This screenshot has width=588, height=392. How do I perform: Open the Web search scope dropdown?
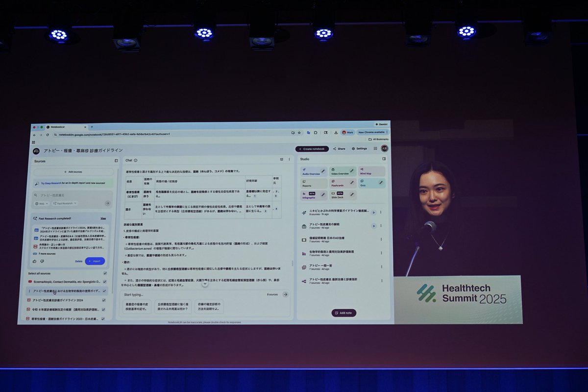(x=42, y=203)
